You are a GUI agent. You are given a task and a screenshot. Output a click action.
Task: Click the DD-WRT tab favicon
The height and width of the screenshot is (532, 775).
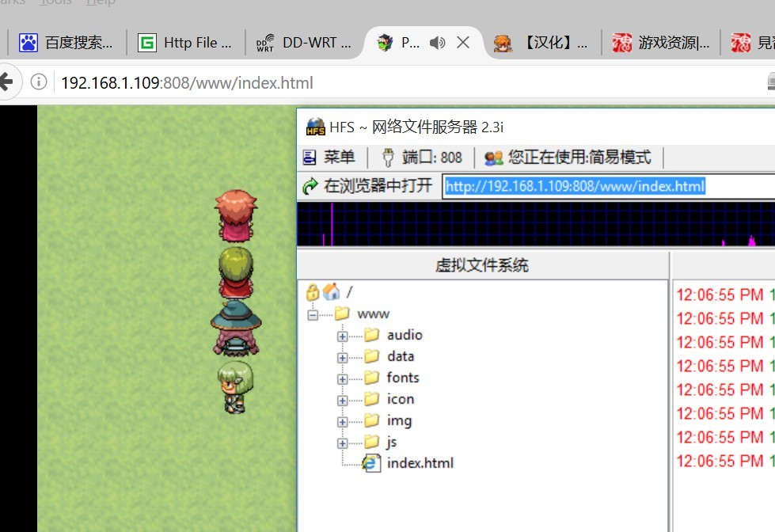pos(265,43)
